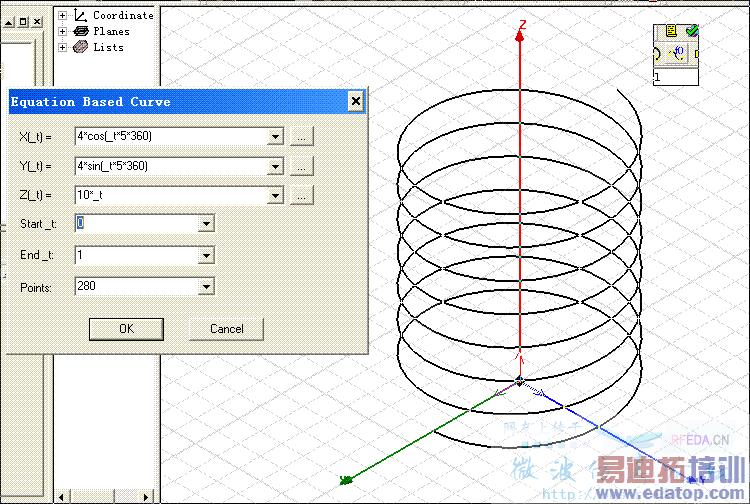
Task: Open the Points count dropdown
Action: 206,287
